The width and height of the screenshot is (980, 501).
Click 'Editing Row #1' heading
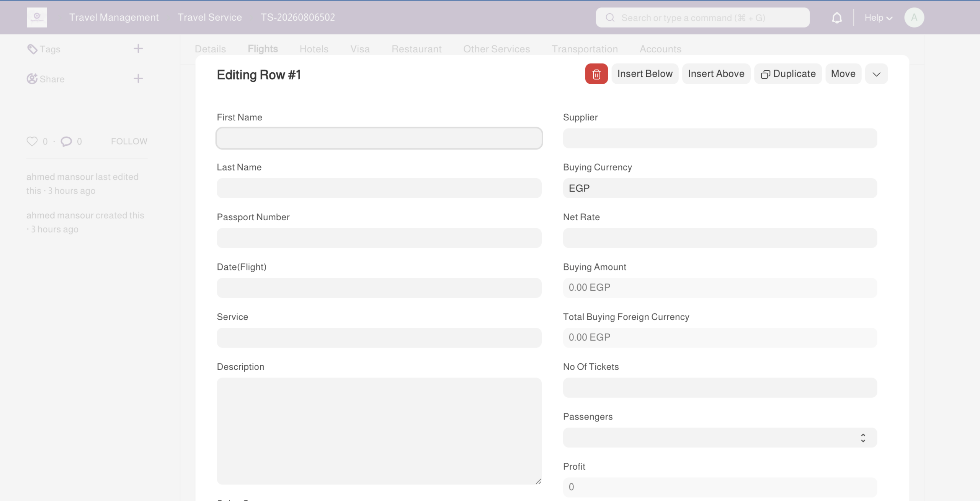click(x=259, y=75)
